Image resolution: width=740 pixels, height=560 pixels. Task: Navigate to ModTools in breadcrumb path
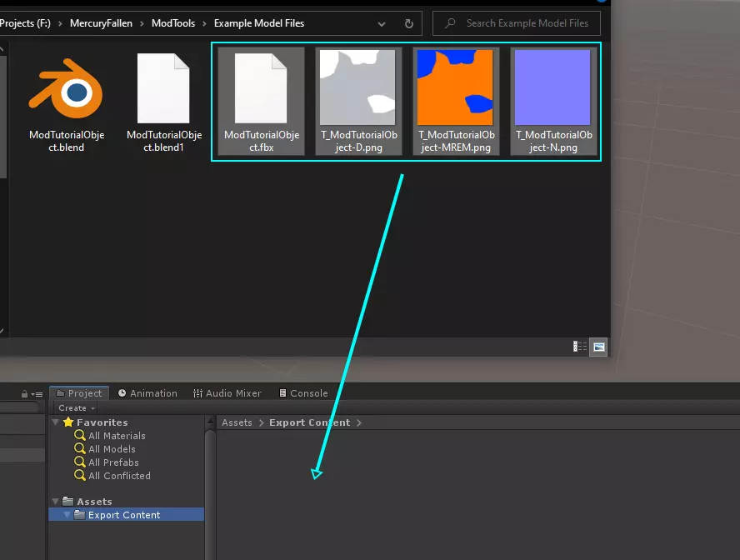coord(172,23)
